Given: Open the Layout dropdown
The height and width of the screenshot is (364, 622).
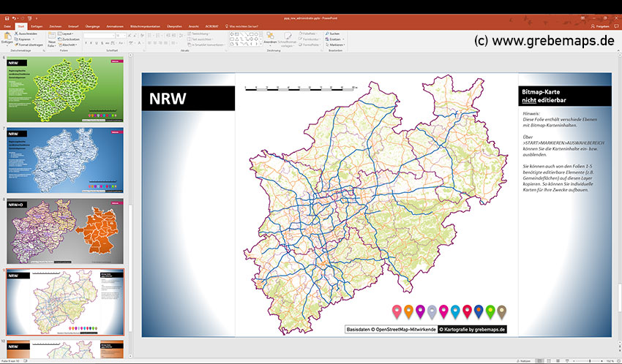Looking at the screenshot, I should coord(67,34).
